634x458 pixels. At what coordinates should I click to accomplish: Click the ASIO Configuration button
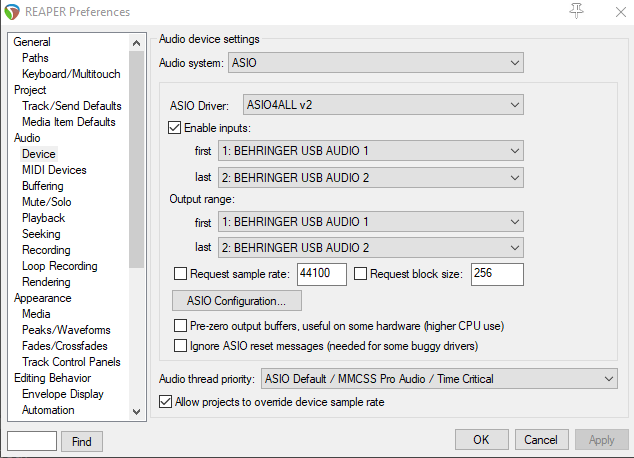tap(237, 301)
